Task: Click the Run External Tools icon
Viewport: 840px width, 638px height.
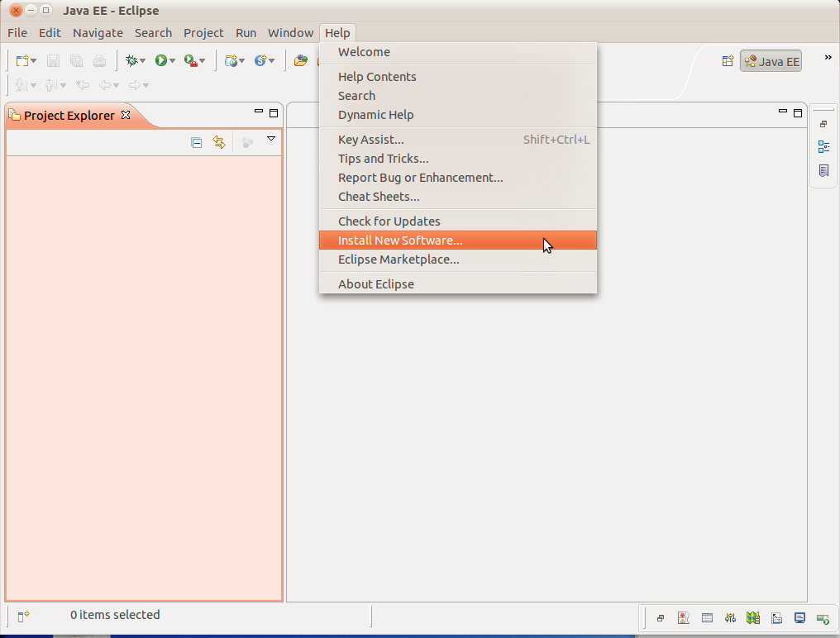Action: coord(190,60)
